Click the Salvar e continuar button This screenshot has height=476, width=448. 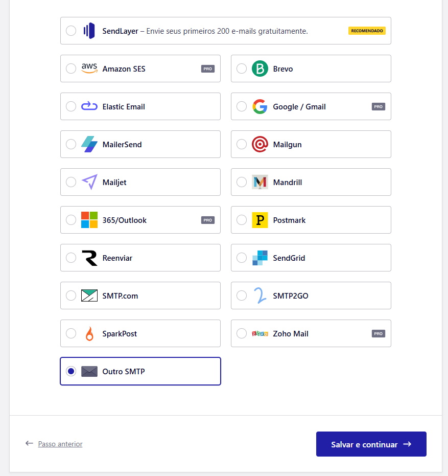(x=371, y=444)
